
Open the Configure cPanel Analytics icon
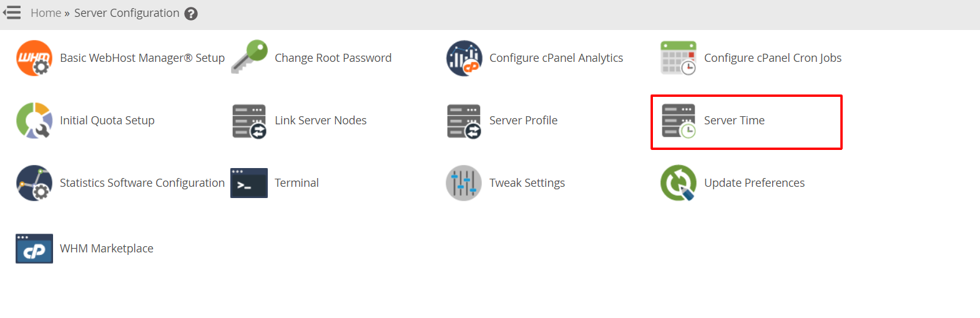click(x=464, y=58)
